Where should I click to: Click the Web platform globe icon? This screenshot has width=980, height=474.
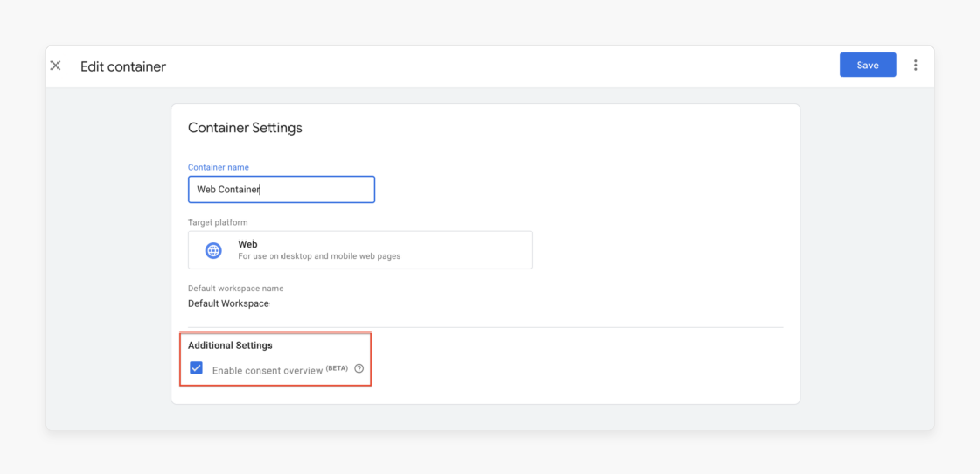point(213,250)
